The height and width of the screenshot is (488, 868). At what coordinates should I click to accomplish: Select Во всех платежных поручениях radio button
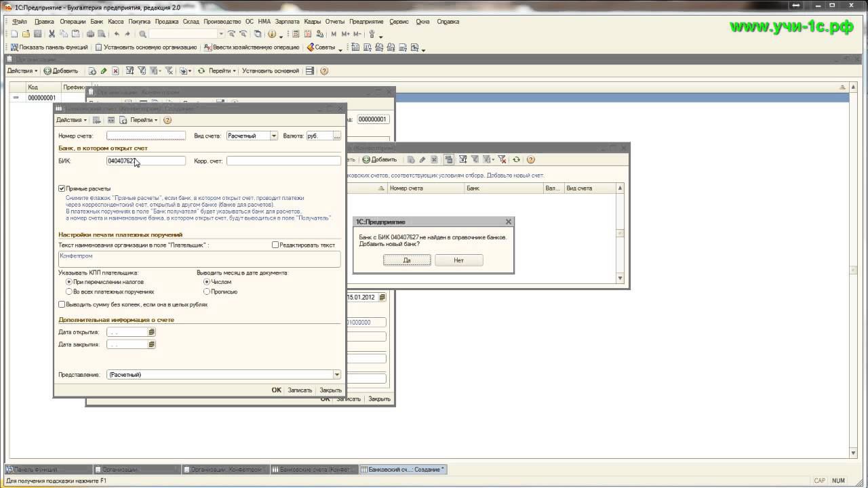[69, 291]
